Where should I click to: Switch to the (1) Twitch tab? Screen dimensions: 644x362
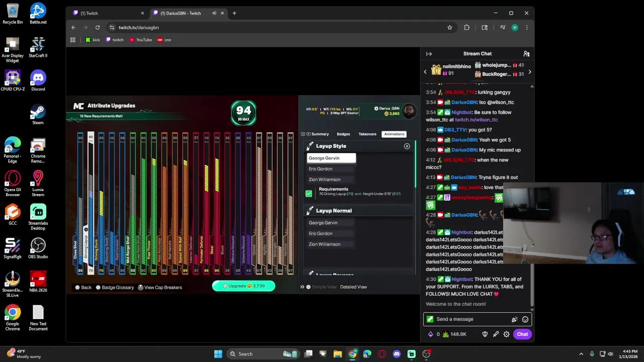pyautogui.click(x=108, y=13)
